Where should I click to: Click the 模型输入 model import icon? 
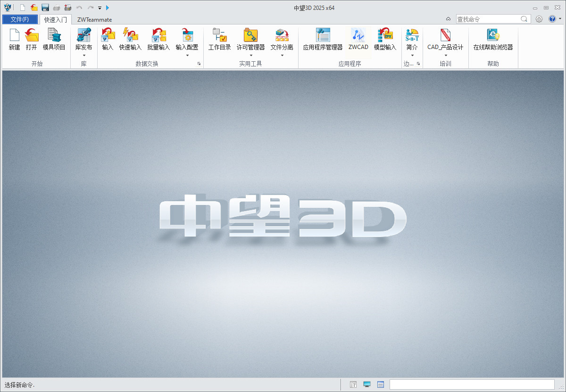click(385, 36)
